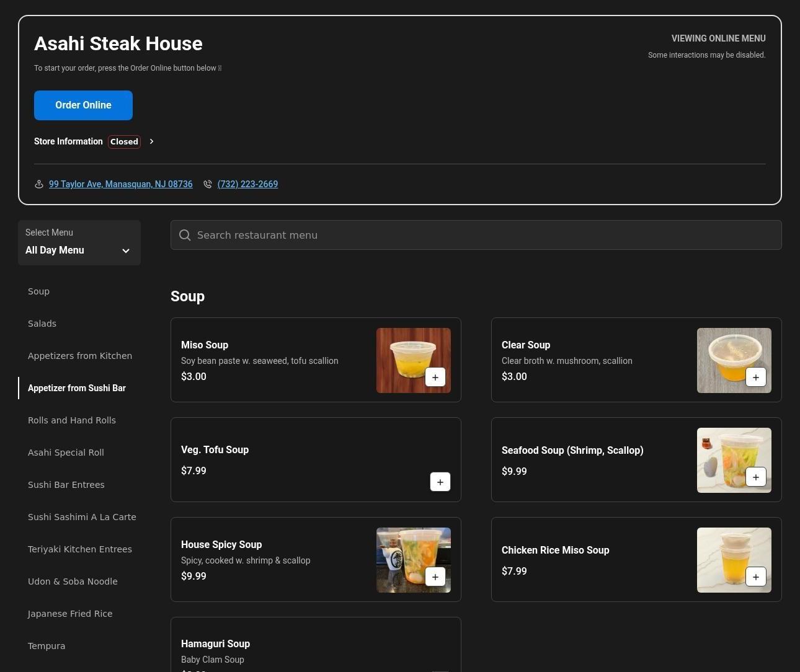The width and height of the screenshot is (800, 672).
Task: Jump to Asahi Special Roll section
Action: (66, 453)
